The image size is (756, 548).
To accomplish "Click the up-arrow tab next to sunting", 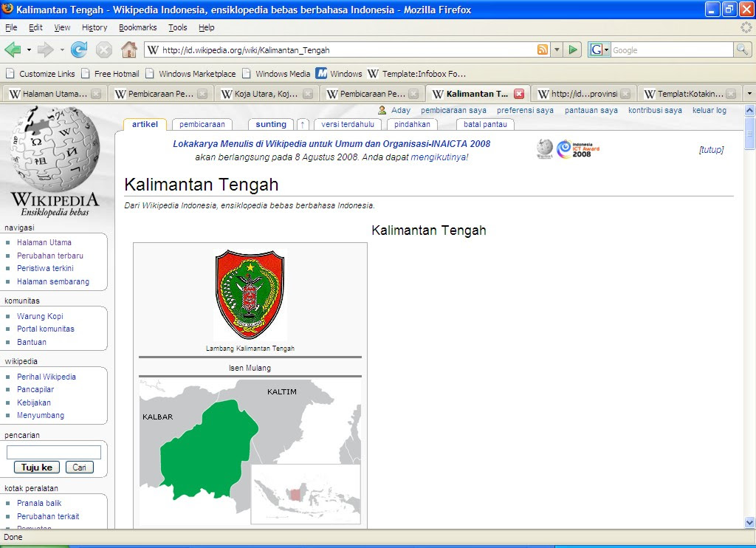I will [x=302, y=125].
